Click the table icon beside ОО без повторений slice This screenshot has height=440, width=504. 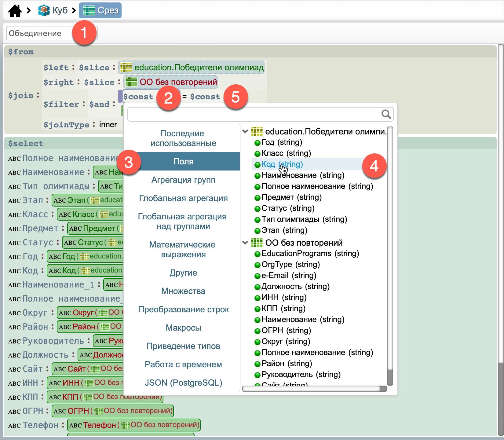(131, 82)
